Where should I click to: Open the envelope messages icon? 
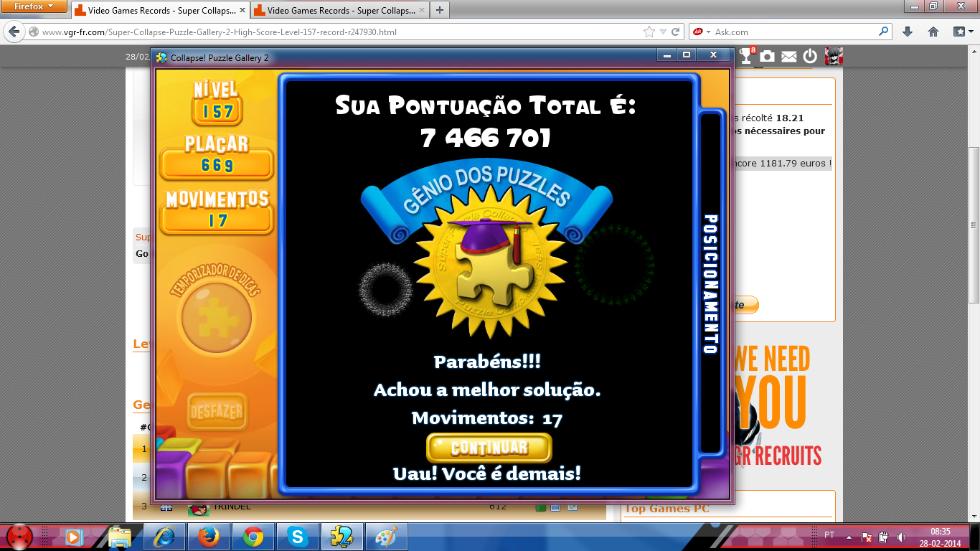tap(788, 56)
